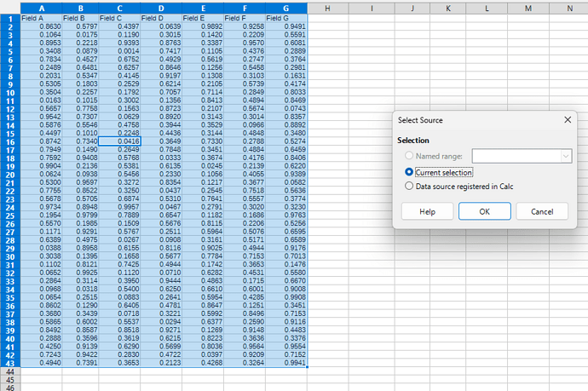Click cell containing 0.9941

(x=286, y=363)
